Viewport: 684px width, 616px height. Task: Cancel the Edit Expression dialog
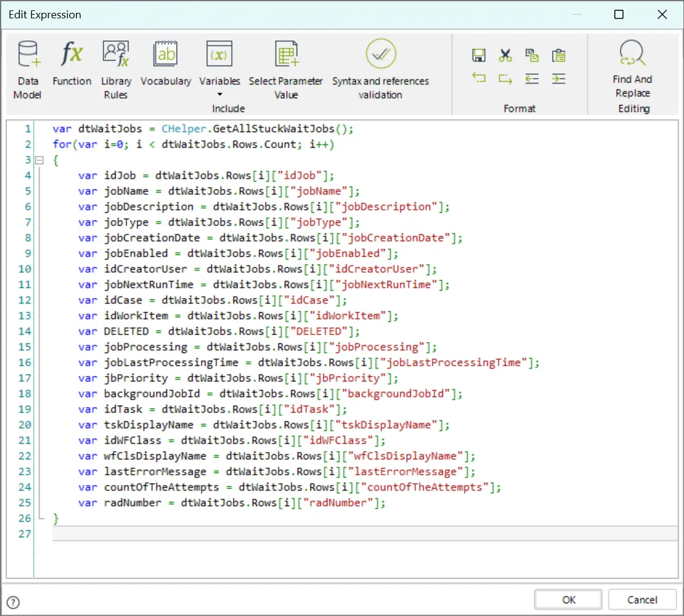pos(642,600)
